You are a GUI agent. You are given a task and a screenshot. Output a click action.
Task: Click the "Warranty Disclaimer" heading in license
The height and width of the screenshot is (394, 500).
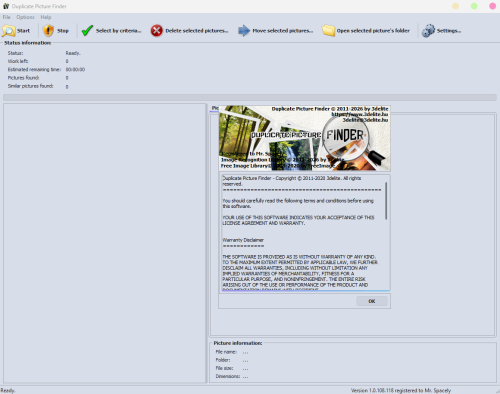(x=243, y=240)
